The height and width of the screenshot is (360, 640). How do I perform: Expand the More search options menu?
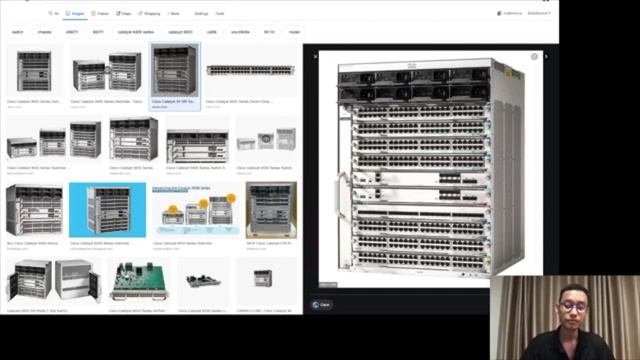[173, 13]
